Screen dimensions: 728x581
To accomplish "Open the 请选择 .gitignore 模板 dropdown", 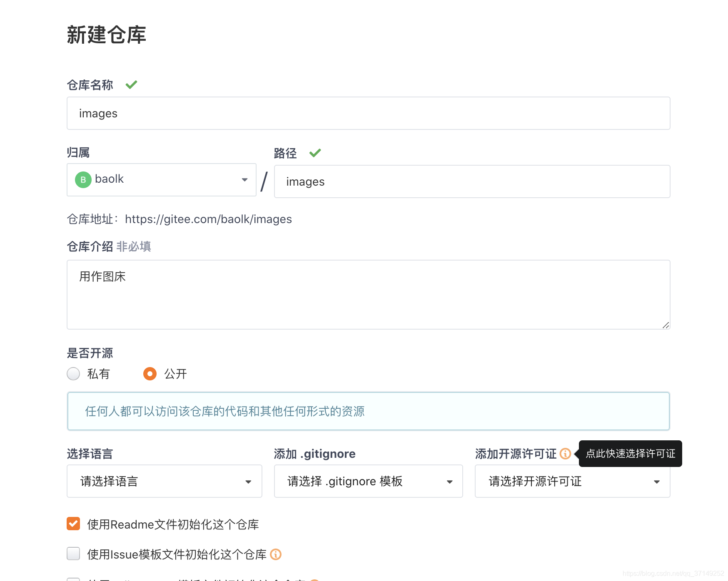I will point(369,481).
